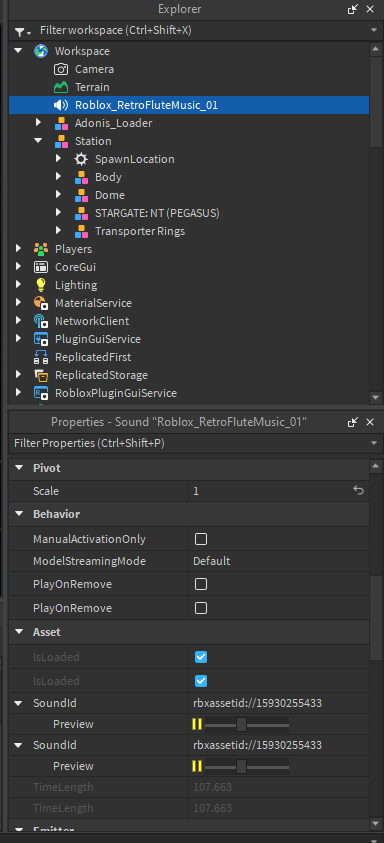Toggle the ManualActivationOnly checkbox

(201, 539)
